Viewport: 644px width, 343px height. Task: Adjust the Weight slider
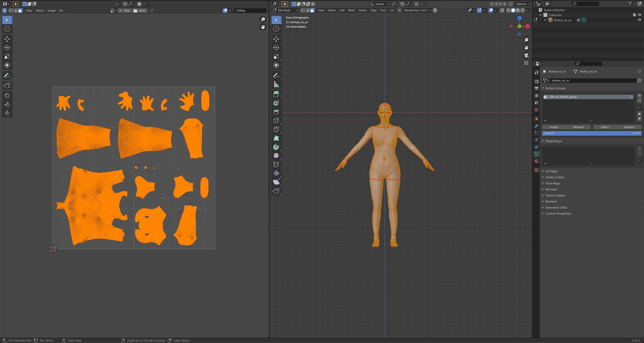pos(592,133)
